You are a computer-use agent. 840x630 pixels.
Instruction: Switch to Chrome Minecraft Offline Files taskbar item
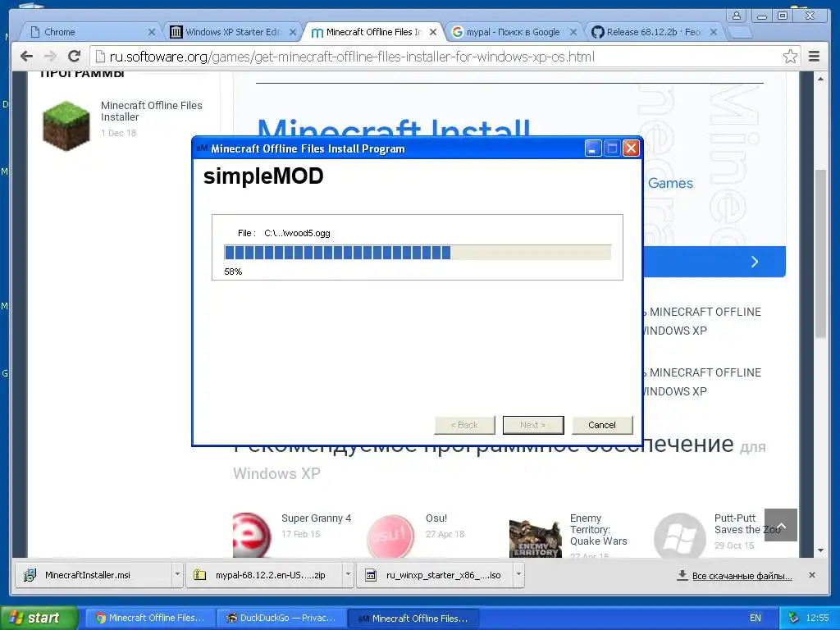[150, 619]
